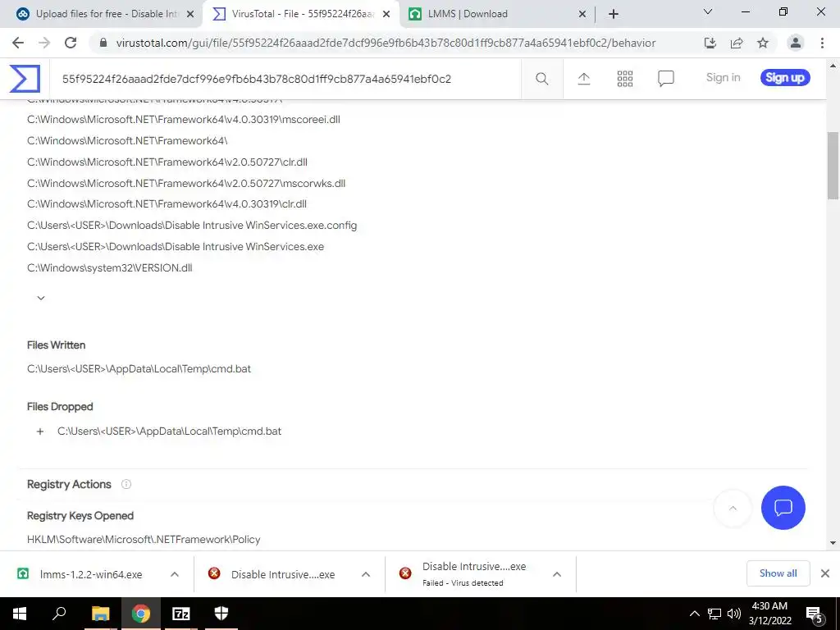Select HKLM .NETFramework\Policy registry key text
The height and width of the screenshot is (630, 840).
pos(144,540)
